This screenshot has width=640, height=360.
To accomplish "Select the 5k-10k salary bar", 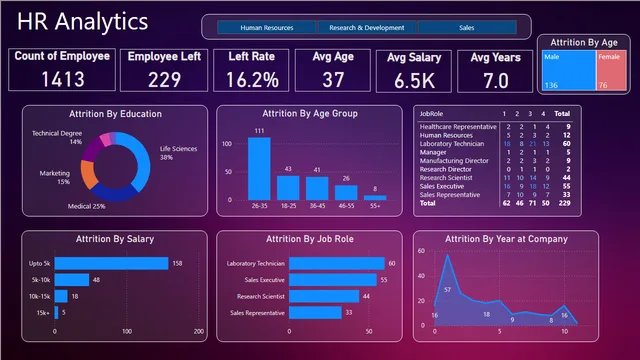I will 72,280.
